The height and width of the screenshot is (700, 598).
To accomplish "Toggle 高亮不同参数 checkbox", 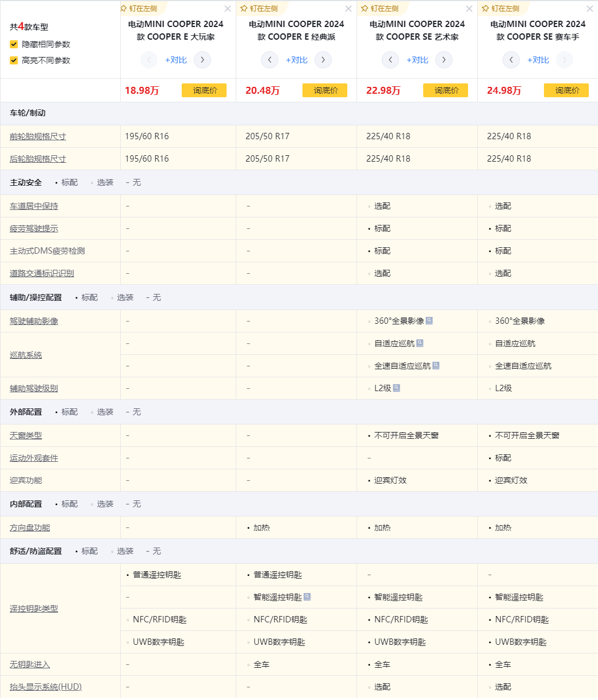I will (14, 60).
